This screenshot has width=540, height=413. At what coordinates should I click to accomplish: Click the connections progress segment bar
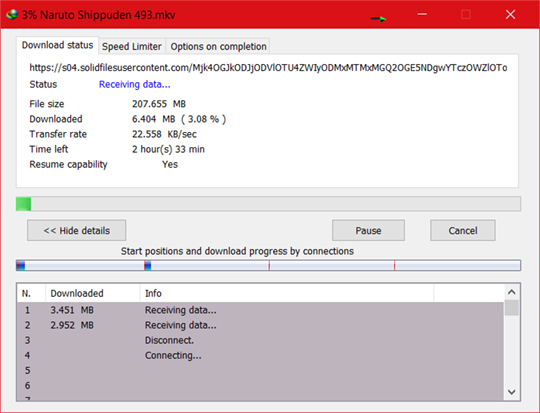point(268,266)
